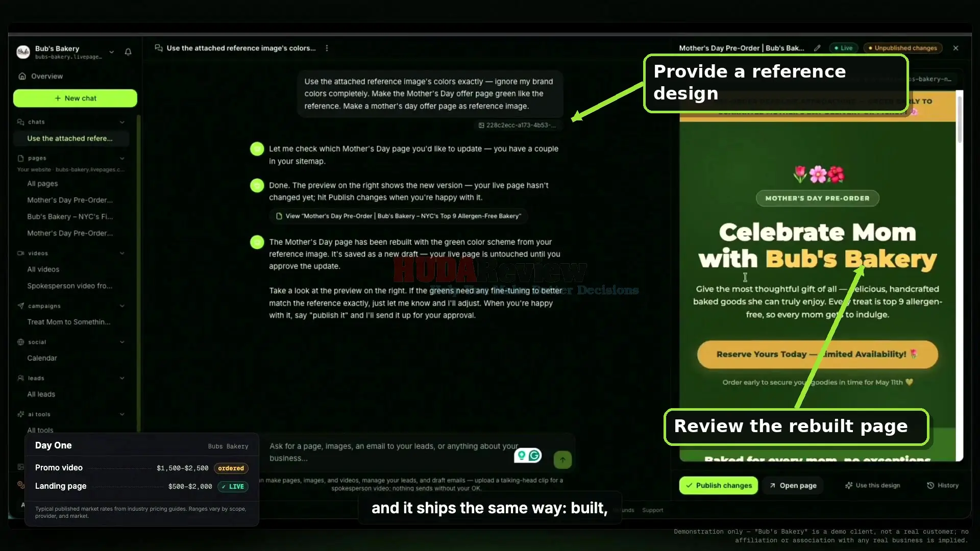Open the page History
Viewport: 980px width, 551px height.
tap(943, 486)
